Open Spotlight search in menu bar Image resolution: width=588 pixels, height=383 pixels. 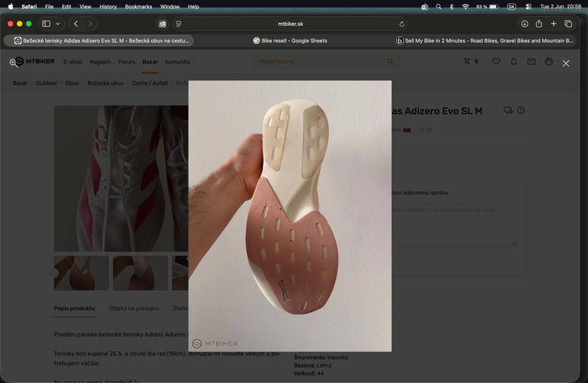point(438,6)
